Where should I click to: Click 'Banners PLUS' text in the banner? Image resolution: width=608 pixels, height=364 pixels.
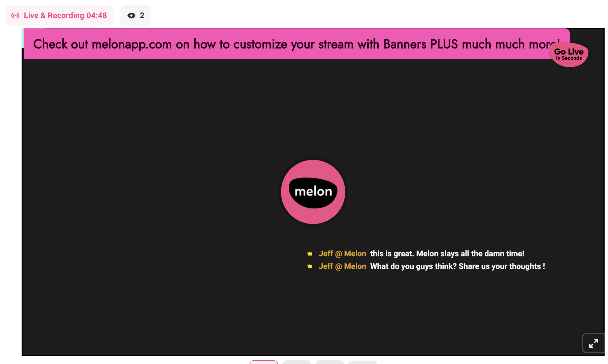[420, 44]
